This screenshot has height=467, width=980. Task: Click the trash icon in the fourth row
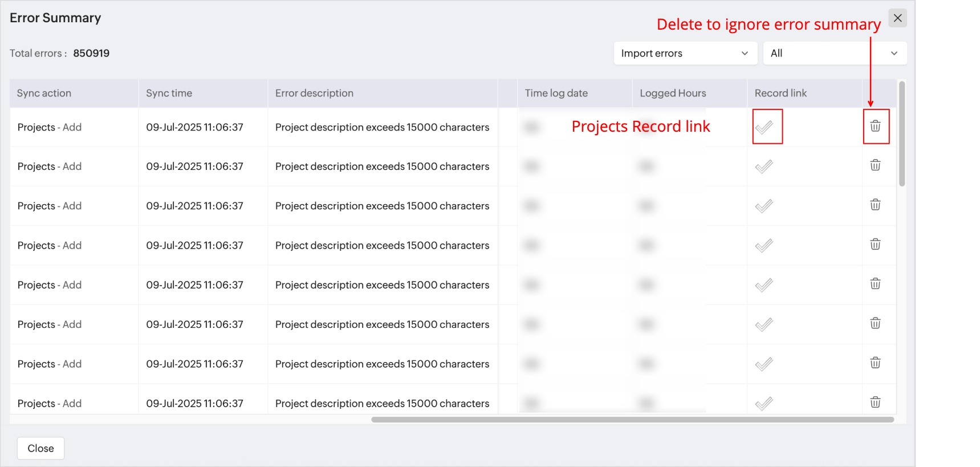[x=875, y=245]
